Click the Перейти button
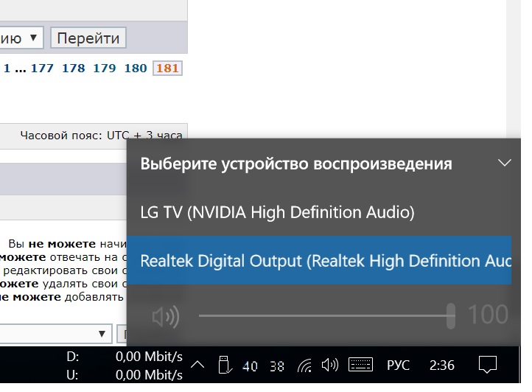 point(88,38)
